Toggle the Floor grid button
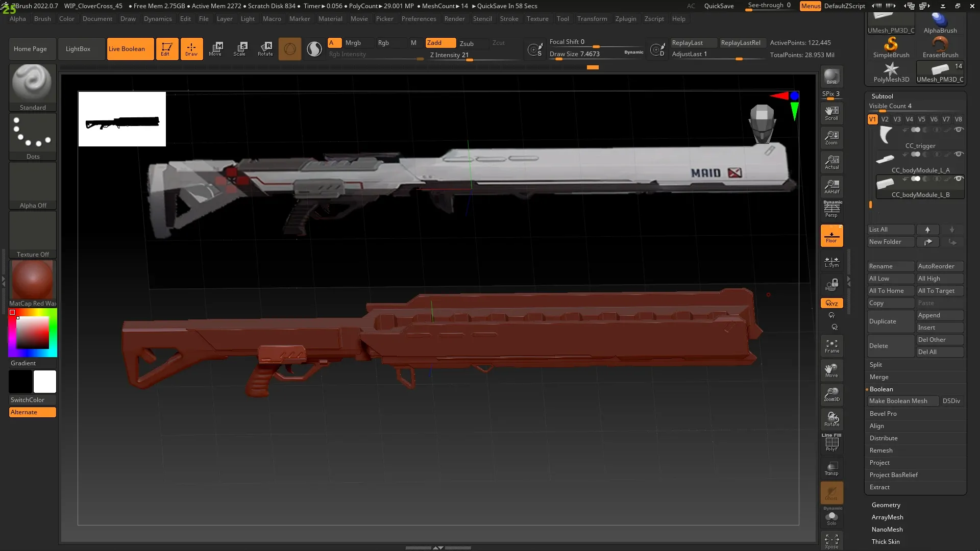The width and height of the screenshot is (980, 551). click(831, 236)
